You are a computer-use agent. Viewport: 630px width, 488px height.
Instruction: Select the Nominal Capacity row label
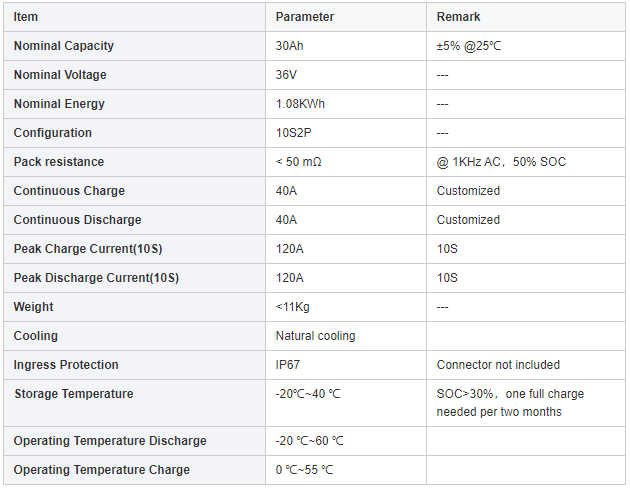64,46
